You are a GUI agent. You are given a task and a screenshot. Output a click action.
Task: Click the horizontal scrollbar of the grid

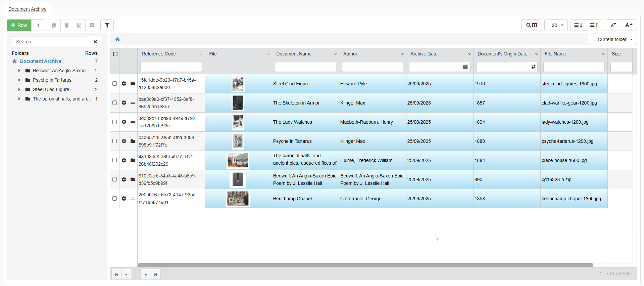365,265
